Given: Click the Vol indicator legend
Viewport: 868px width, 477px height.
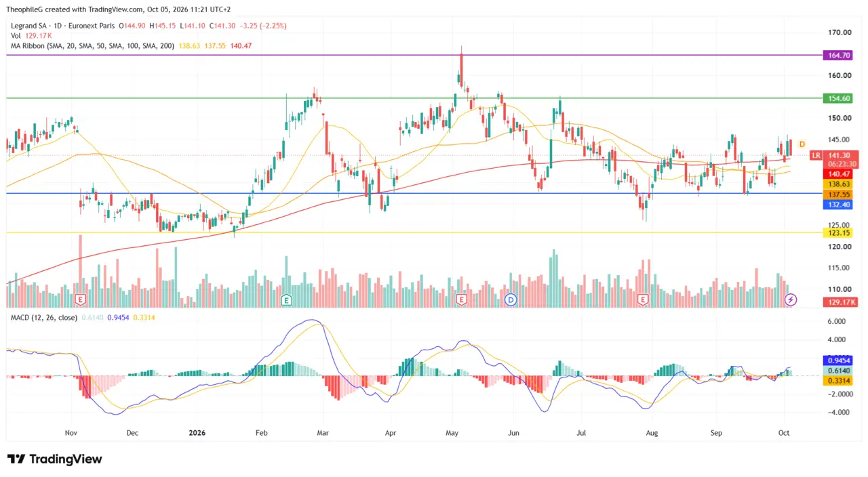Looking at the screenshot, I should [16, 35].
